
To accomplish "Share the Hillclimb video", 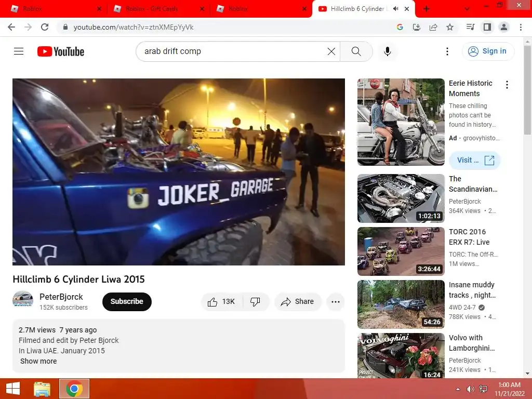I will click(x=298, y=302).
